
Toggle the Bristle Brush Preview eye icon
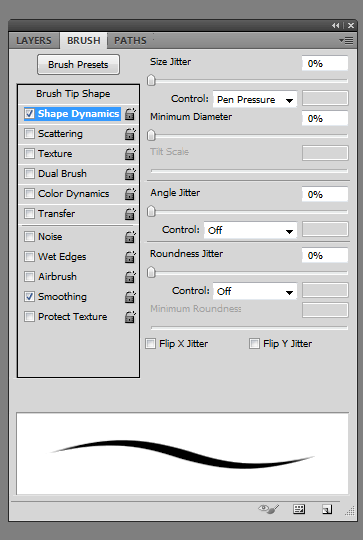[x=269, y=509]
